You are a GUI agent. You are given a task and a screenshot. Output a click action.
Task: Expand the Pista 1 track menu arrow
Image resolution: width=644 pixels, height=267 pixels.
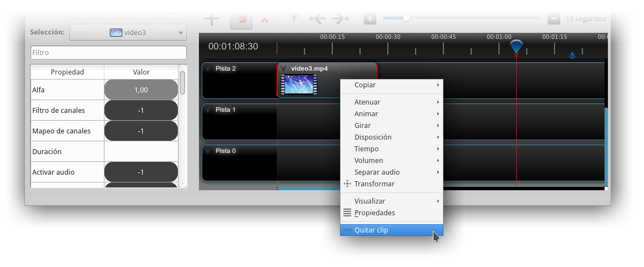click(x=208, y=110)
